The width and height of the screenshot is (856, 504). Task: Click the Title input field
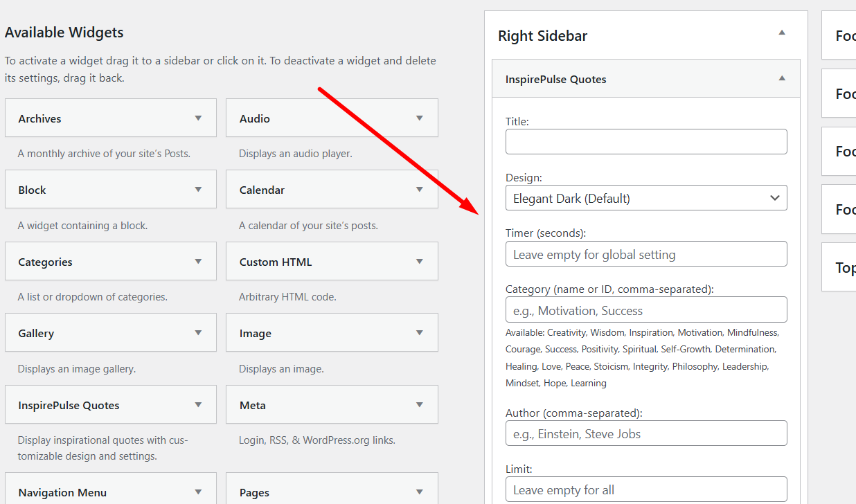pyautogui.click(x=645, y=142)
